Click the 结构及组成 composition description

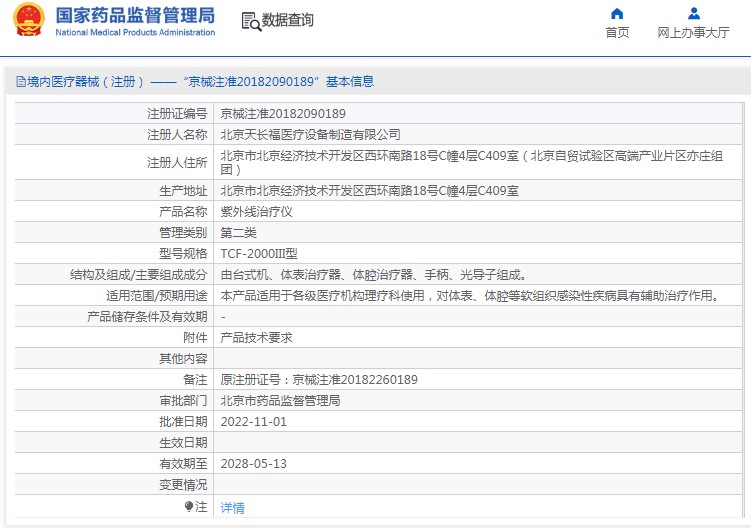[x=374, y=275]
